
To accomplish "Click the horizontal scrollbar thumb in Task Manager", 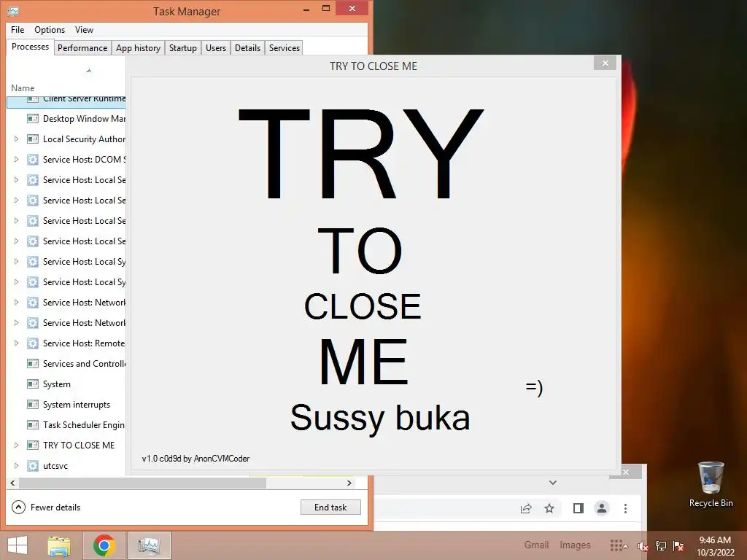I will (x=142, y=483).
